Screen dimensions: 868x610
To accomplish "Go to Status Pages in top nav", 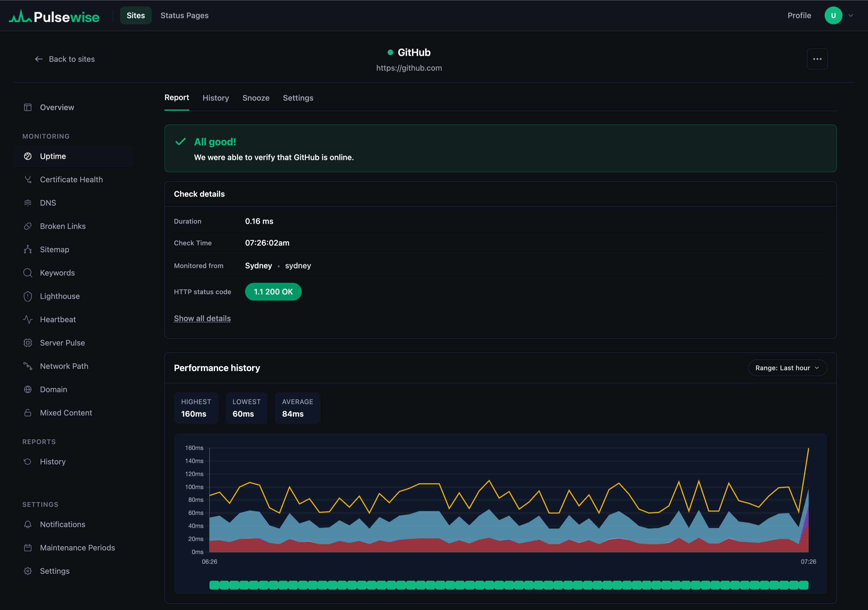I will tap(184, 16).
